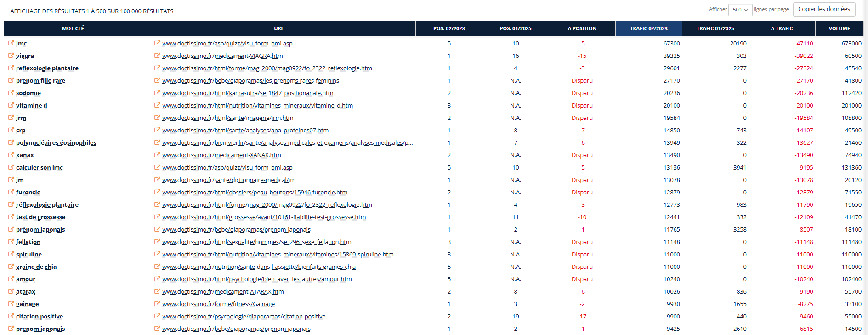The height and width of the screenshot is (335, 868).
Task: Click external icon before 15946-furoncle.htm URL
Action: [157, 192]
